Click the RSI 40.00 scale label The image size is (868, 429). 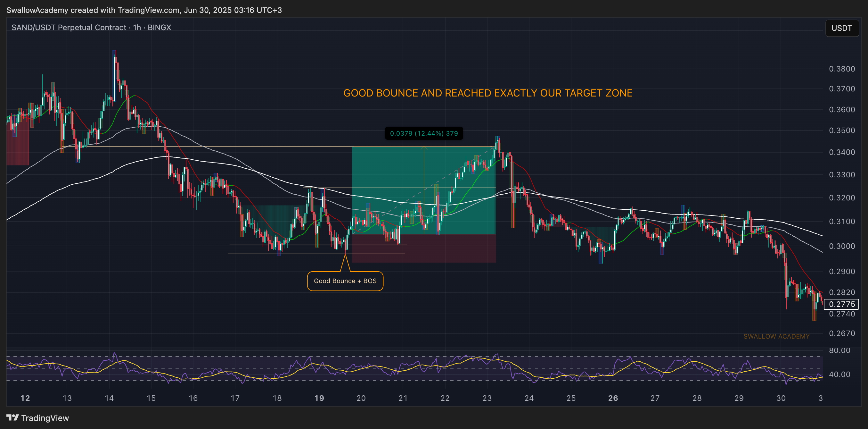pos(839,374)
